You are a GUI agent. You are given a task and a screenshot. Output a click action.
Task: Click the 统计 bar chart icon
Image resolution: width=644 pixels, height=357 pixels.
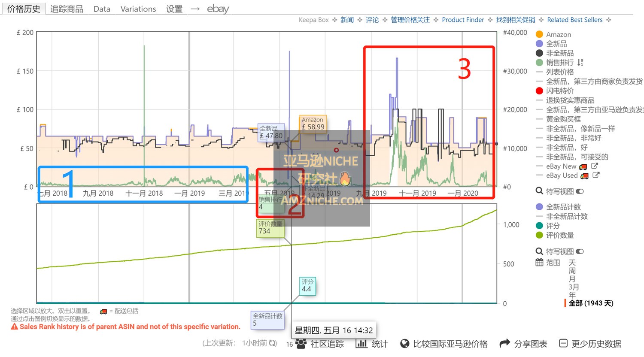click(361, 343)
